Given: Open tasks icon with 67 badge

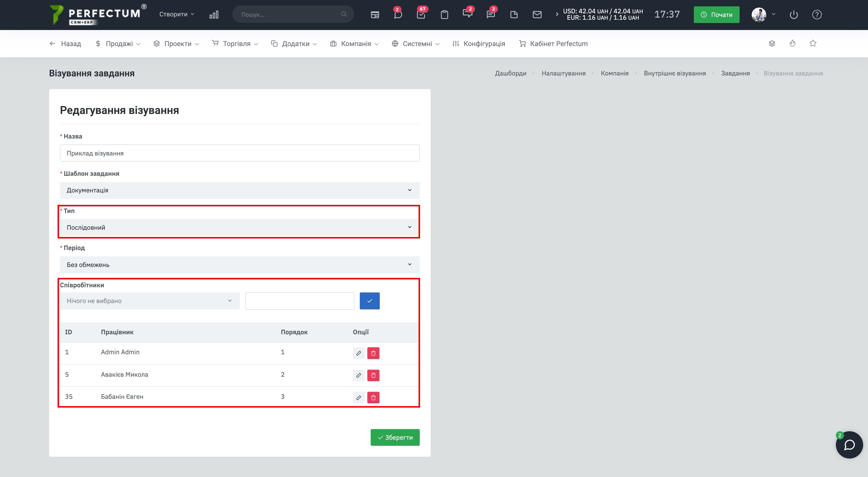Looking at the screenshot, I should point(421,15).
